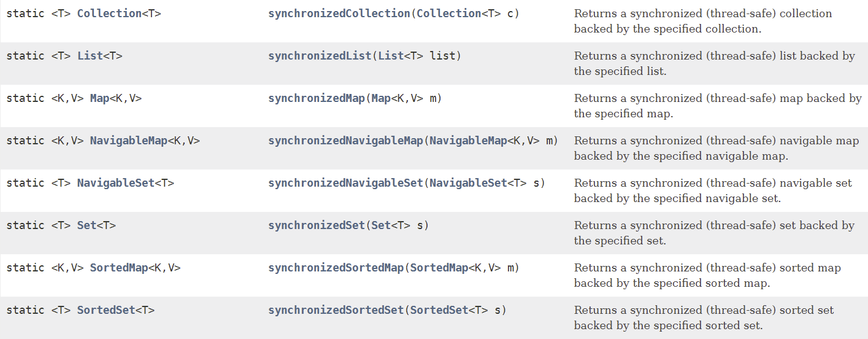868x339 pixels.
Task: Click the synchronizedSet method name
Action: (x=317, y=225)
